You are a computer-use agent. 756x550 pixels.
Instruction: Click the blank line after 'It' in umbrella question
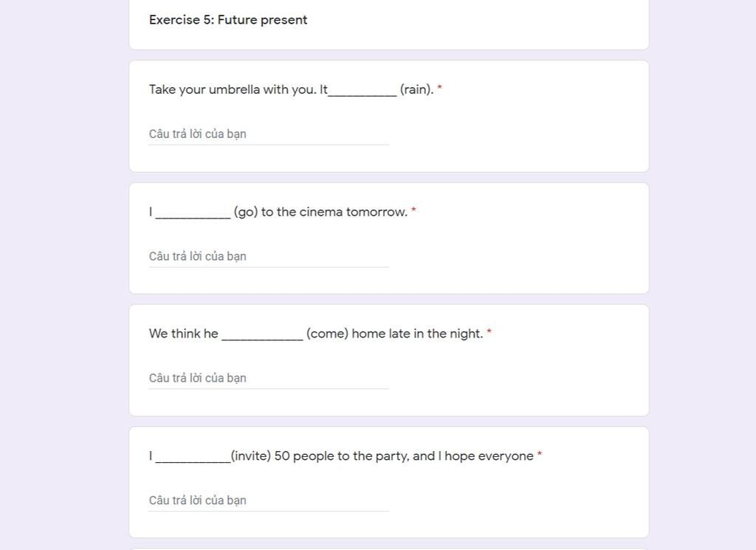pyautogui.click(x=362, y=94)
